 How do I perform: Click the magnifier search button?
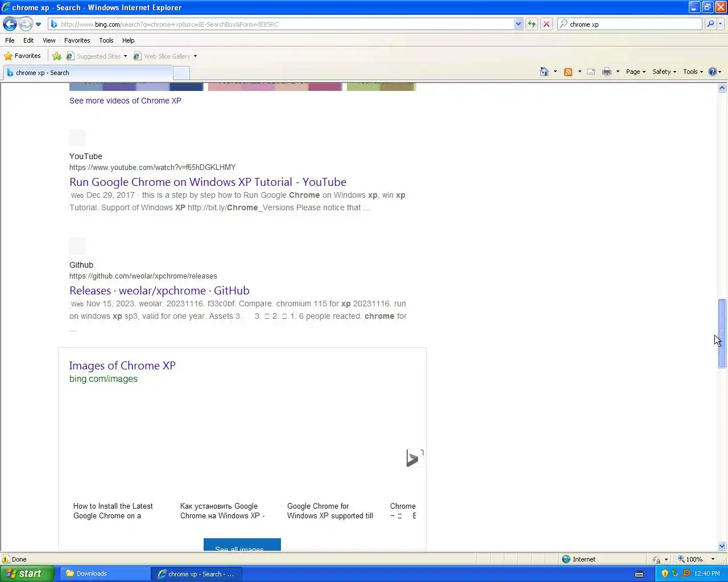(710, 24)
